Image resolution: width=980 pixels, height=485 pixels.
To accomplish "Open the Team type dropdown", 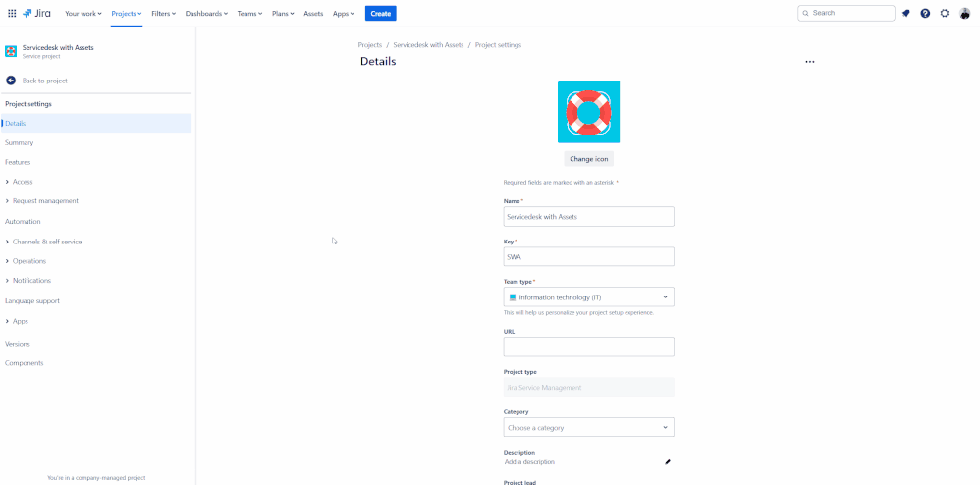I will tap(589, 296).
